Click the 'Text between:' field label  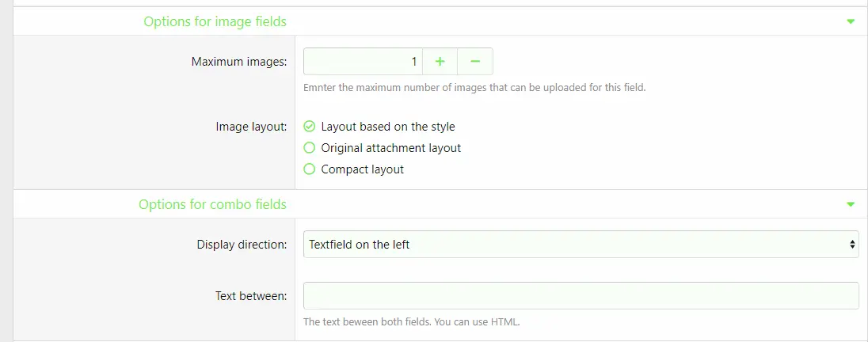(250, 296)
